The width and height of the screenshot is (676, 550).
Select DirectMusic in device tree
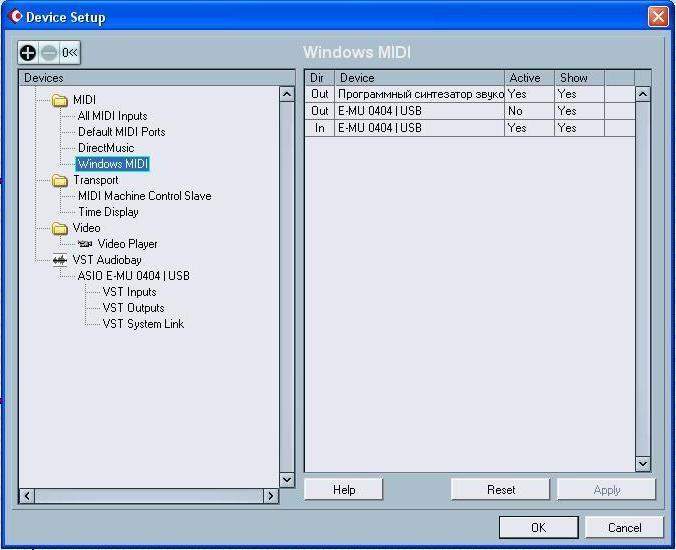click(x=106, y=148)
